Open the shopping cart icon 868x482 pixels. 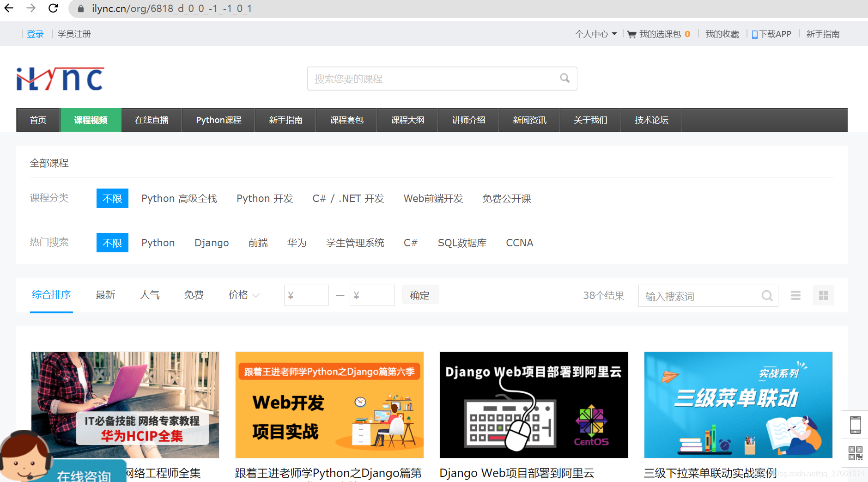pyautogui.click(x=631, y=34)
